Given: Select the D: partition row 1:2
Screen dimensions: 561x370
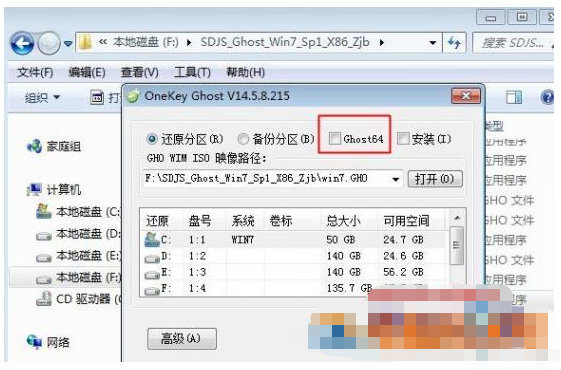Looking at the screenshot, I should [x=294, y=256].
